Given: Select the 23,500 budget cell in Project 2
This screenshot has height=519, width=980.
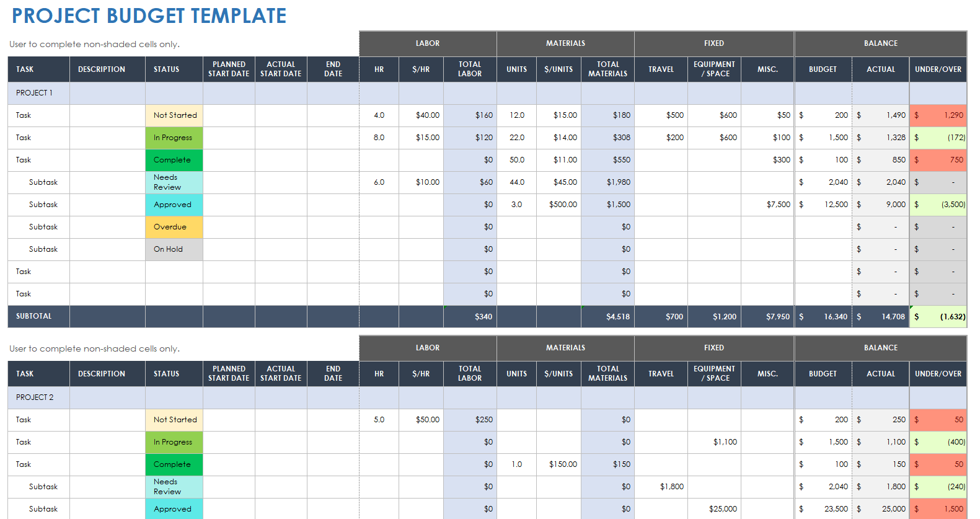Looking at the screenshot, I should coord(823,509).
